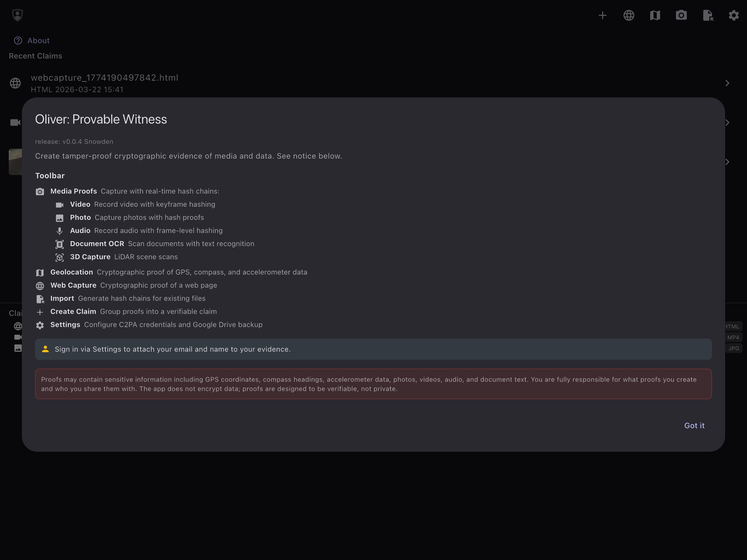Screen dimensions: 747x560
Task: Click the plus Create Claim toolbar icon
Action: 602,15
